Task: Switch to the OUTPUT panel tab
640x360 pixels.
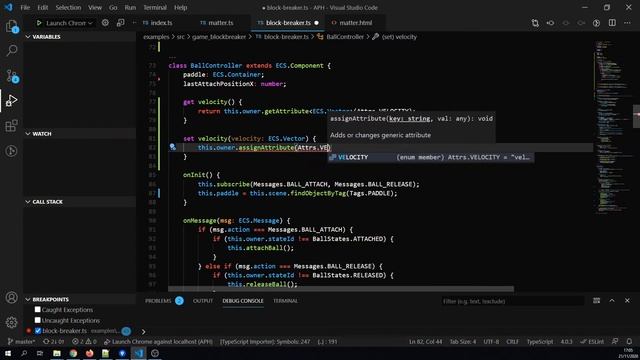Action: (202, 301)
